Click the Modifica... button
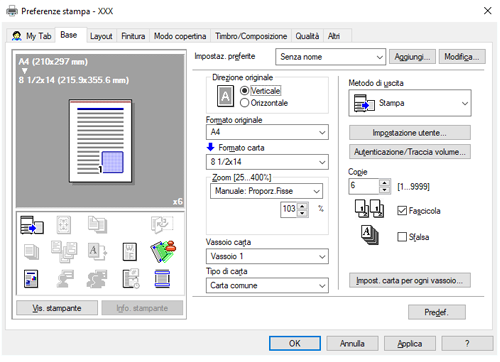Viewport: 500px width, 362px height. (462, 57)
